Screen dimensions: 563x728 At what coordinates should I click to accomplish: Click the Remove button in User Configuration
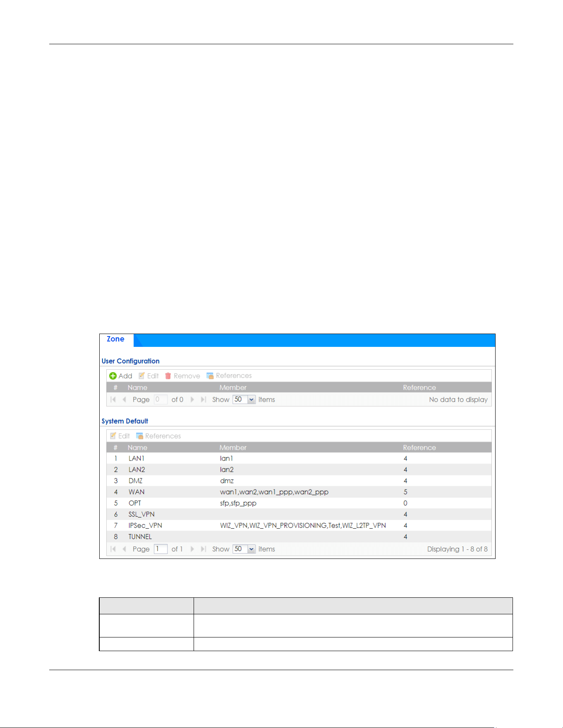[182, 376]
